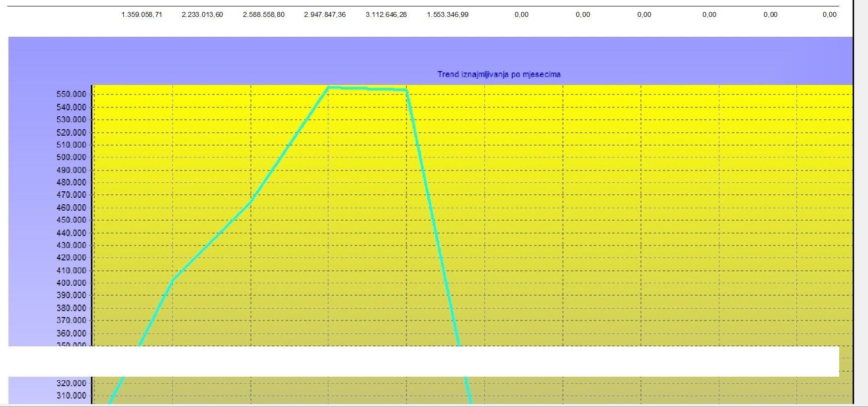Viewport: 868px width, 407px height.
Task: Click the 1.553.346,99 amount
Action: point(447,14)
